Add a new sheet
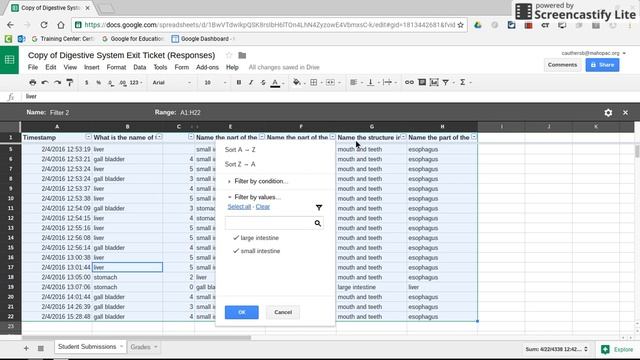This screenshot has width=640, height=360. coord(26,348)
